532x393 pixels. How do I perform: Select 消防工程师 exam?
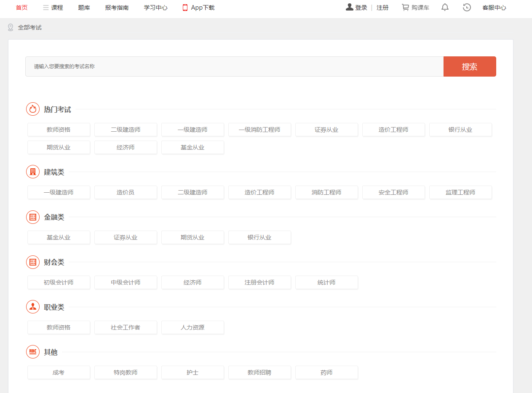pos(326,192)
